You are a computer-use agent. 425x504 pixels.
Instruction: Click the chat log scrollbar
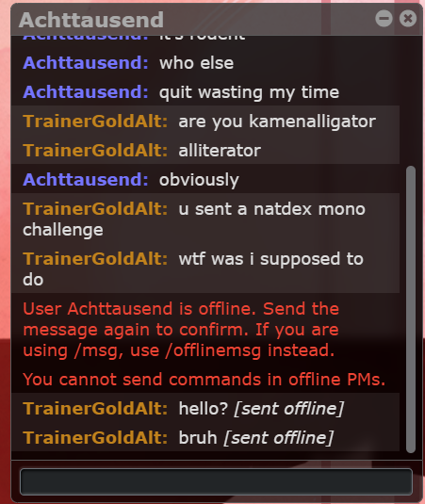411,309
